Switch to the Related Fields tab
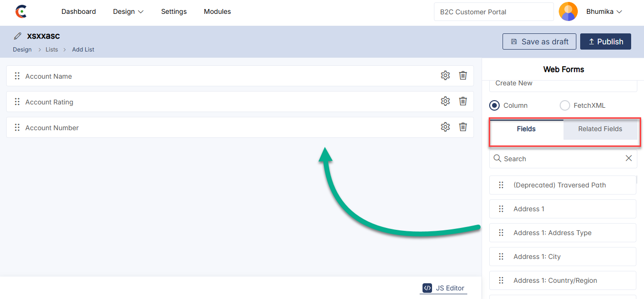The image size is (644, 299). pyautogui.click(x=600, y=129)
